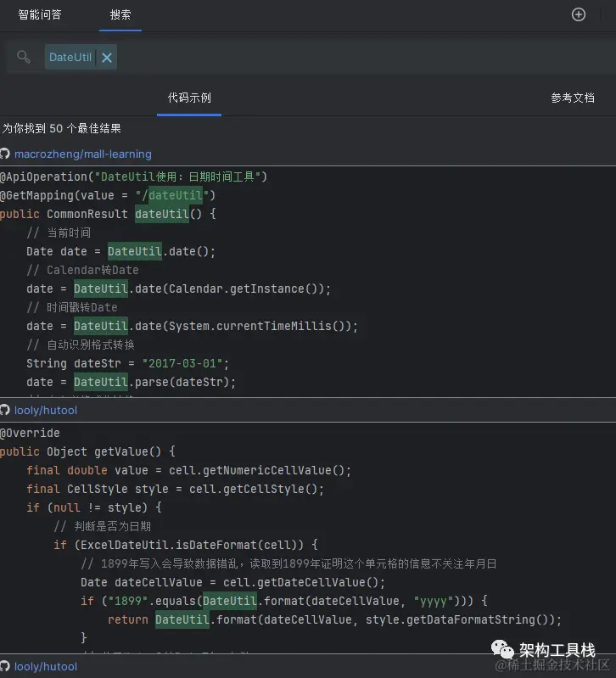
Task: Click the comment // 判断是否为日期
Action: point(102,526)
